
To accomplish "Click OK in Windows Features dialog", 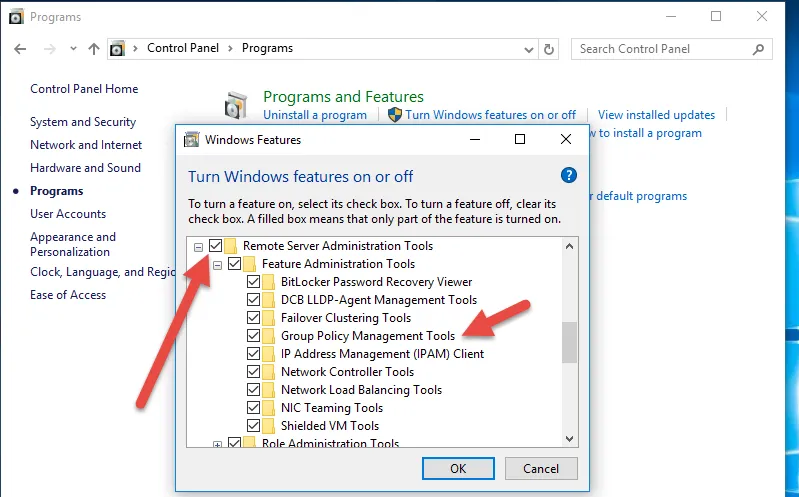I will pyautogui.click(x=458, y=468).
